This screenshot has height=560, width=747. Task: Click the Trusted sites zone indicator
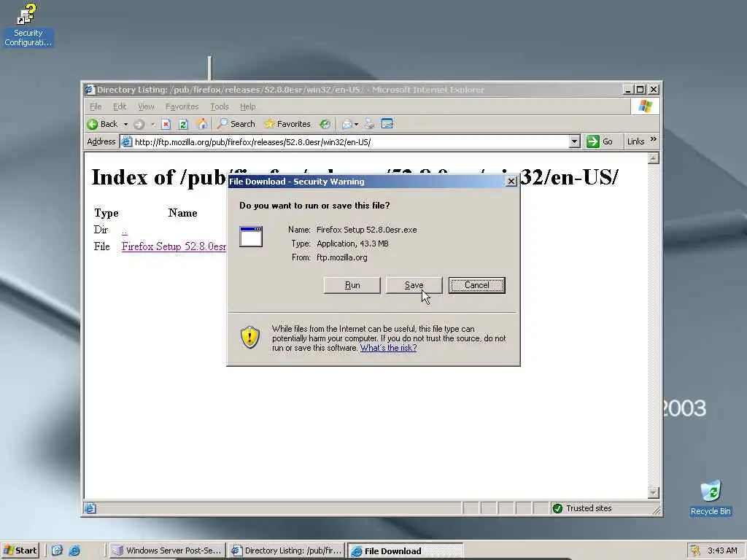(582, 508)
